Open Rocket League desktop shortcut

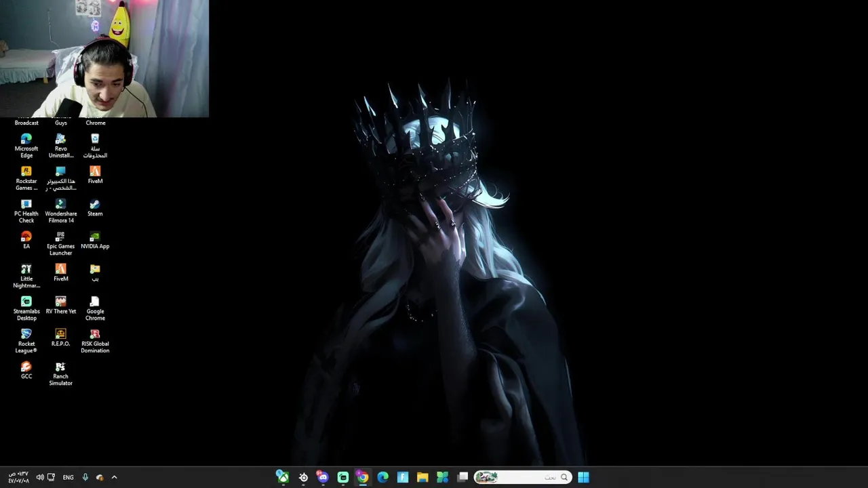(26, 341)
